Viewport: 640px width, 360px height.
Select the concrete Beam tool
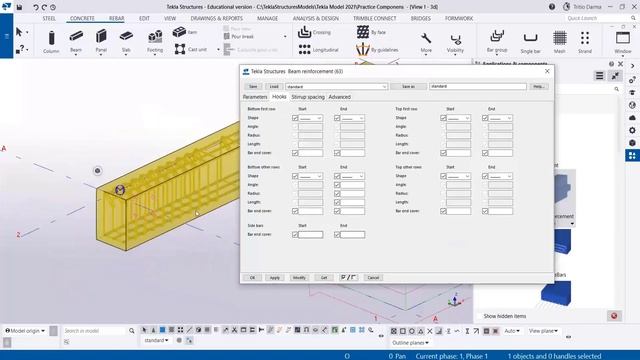tap(76, 41)
